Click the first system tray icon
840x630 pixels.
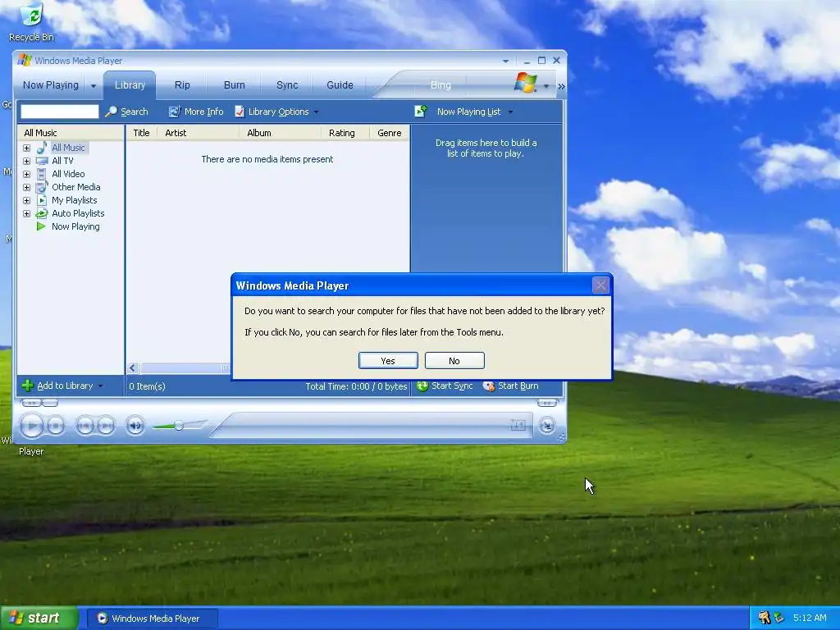[x=764, y=618]
